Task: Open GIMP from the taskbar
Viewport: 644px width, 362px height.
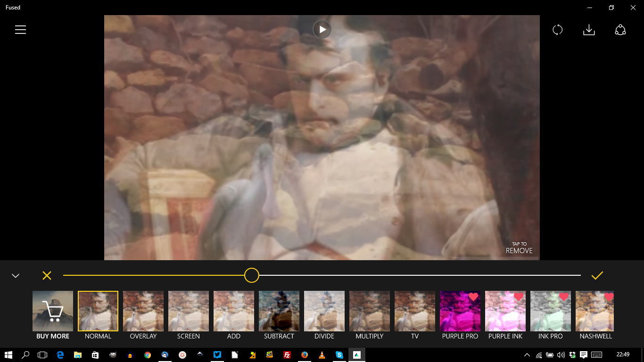Action: pos(113,354)
